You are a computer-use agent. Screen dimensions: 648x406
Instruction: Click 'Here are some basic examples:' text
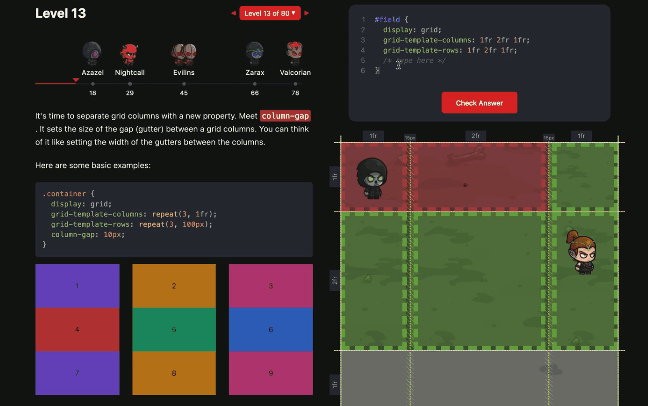[93, 165]
